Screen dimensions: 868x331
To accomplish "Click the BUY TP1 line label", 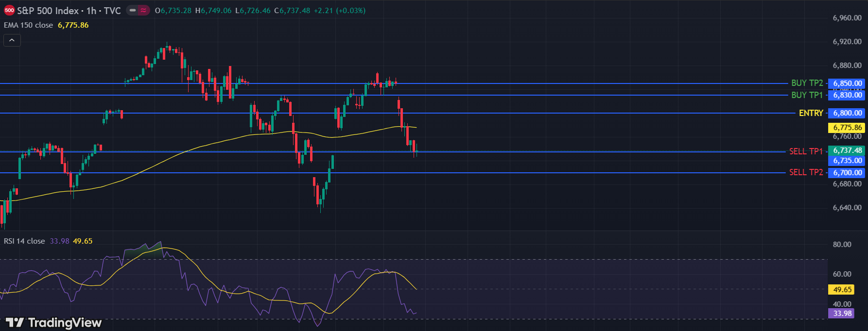I will click(807, 95).
